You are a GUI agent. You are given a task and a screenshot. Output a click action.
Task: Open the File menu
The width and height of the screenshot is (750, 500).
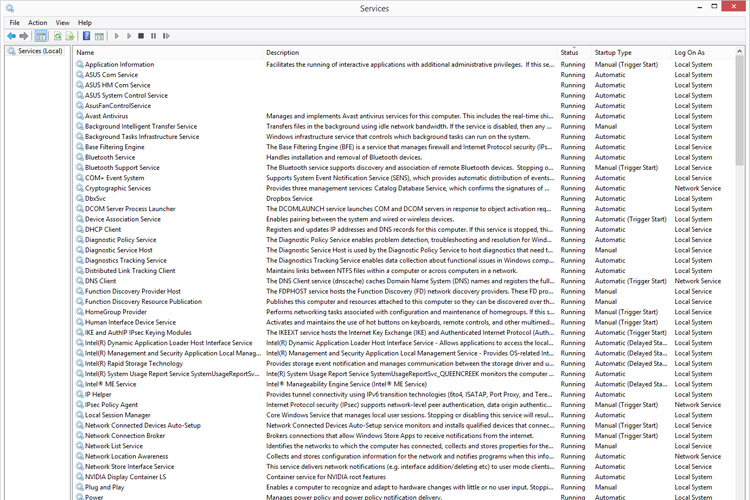[15, 22]
